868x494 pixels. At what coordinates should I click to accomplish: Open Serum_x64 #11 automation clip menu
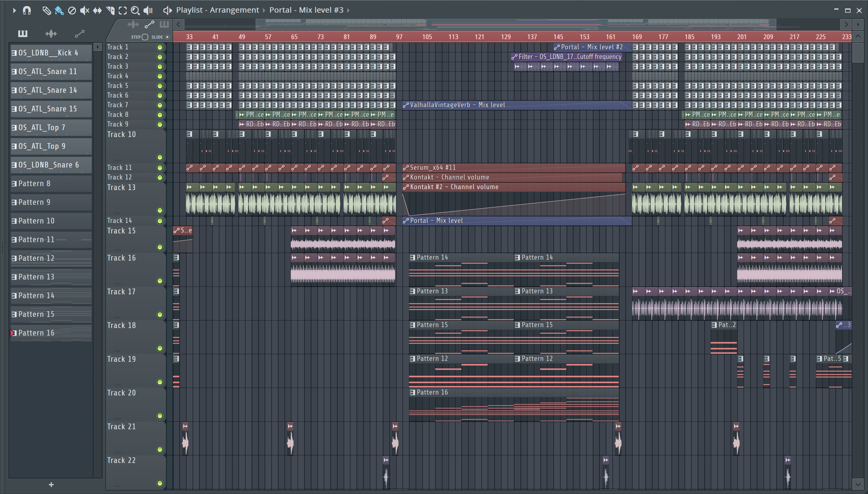pos(406,167)
